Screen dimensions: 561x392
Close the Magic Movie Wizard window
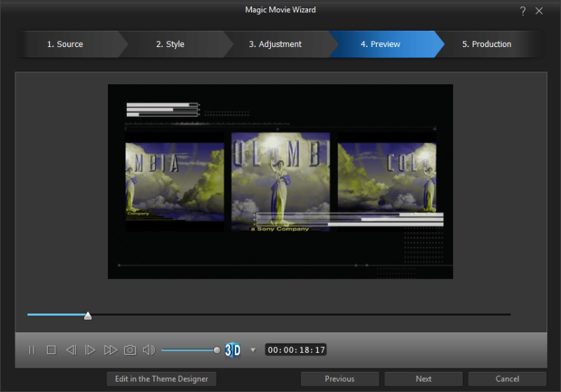coord(539,11)
